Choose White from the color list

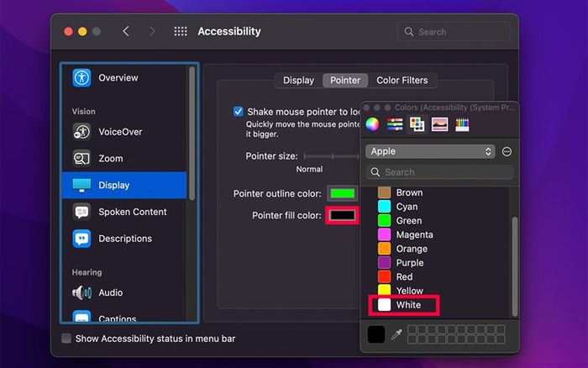click(408, 305)
